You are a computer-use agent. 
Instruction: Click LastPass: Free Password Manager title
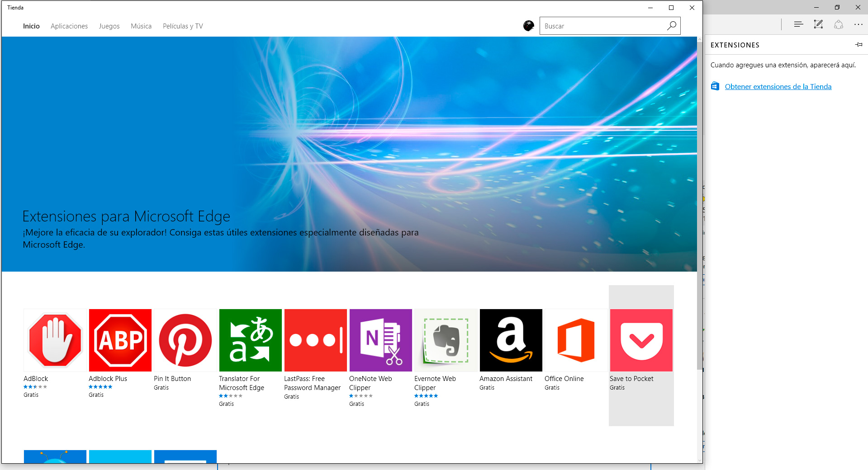(312, 383)
